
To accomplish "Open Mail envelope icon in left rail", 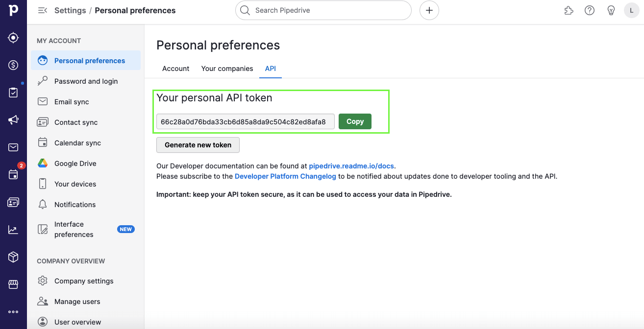I will click(13, 147).
